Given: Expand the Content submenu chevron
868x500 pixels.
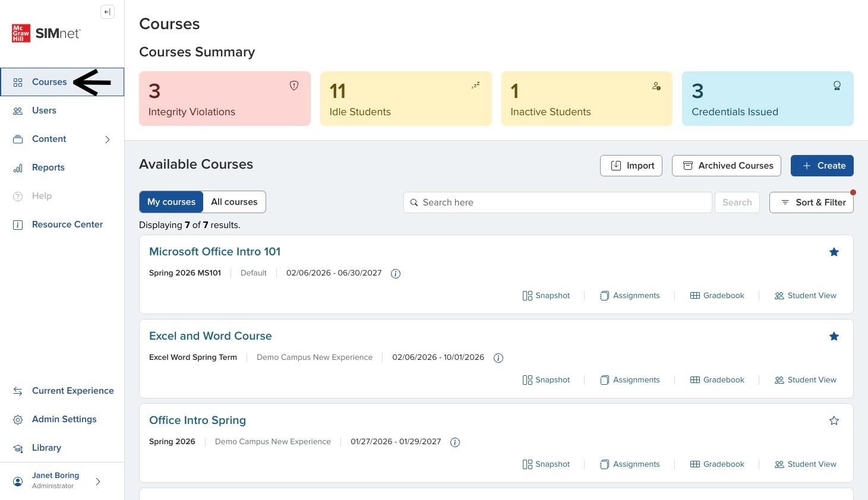Looking at the screenshot, I should [x=108, y=140].
